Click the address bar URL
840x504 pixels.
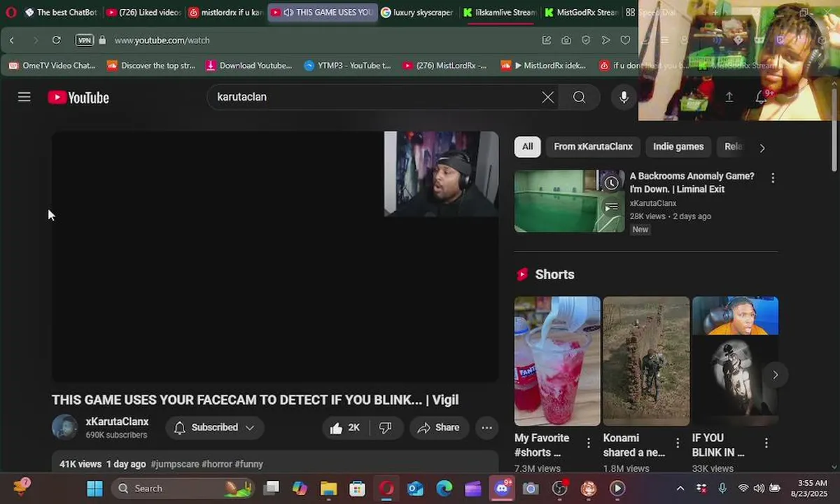coord(162,41)
